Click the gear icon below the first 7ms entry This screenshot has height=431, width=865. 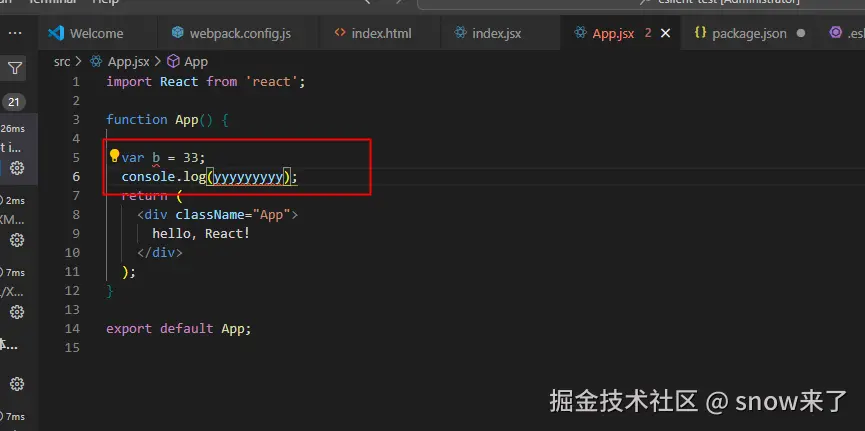17,312
